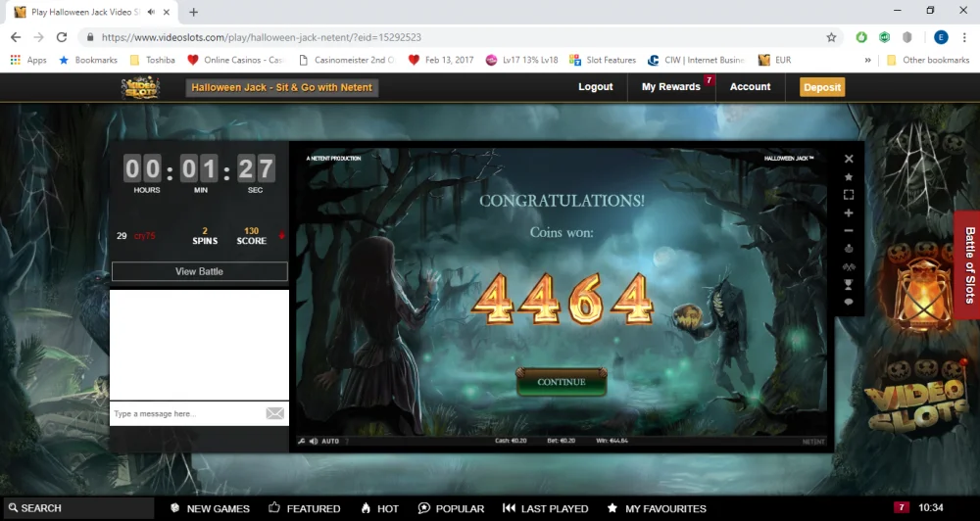Select the Halloween Jack Sit & Go title
This screenshot has width=980, height=521.
coord(282,87)
